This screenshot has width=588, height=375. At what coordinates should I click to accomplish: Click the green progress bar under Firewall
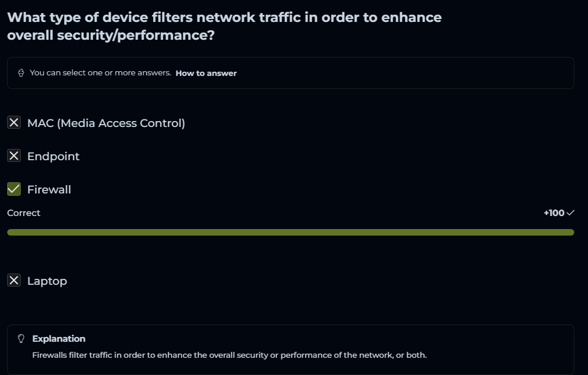[290, 232]
